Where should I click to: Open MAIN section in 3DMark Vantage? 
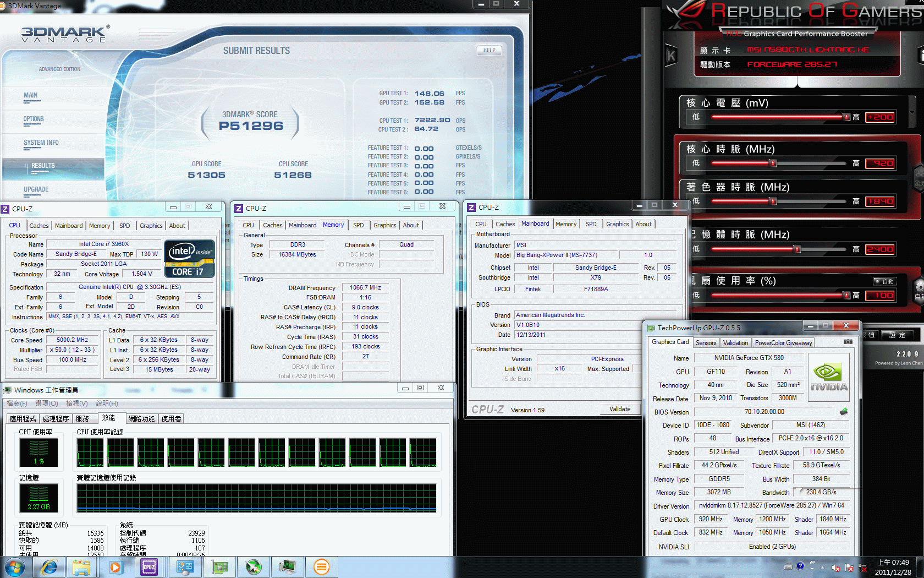coord(31,95)
